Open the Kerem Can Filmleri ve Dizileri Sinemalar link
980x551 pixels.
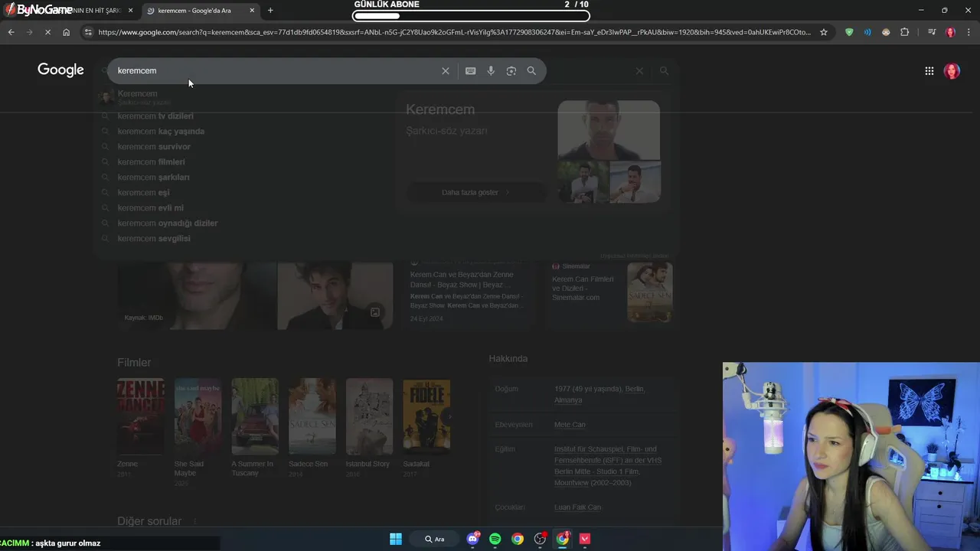(x=583, y=288)
